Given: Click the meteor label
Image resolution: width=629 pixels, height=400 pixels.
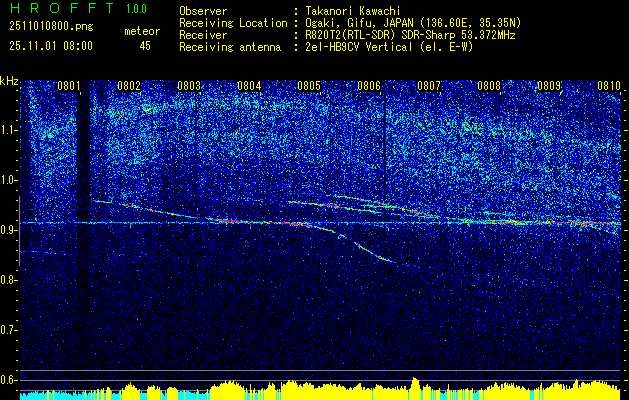Looking at the screenshot, I should pos(142,31).
